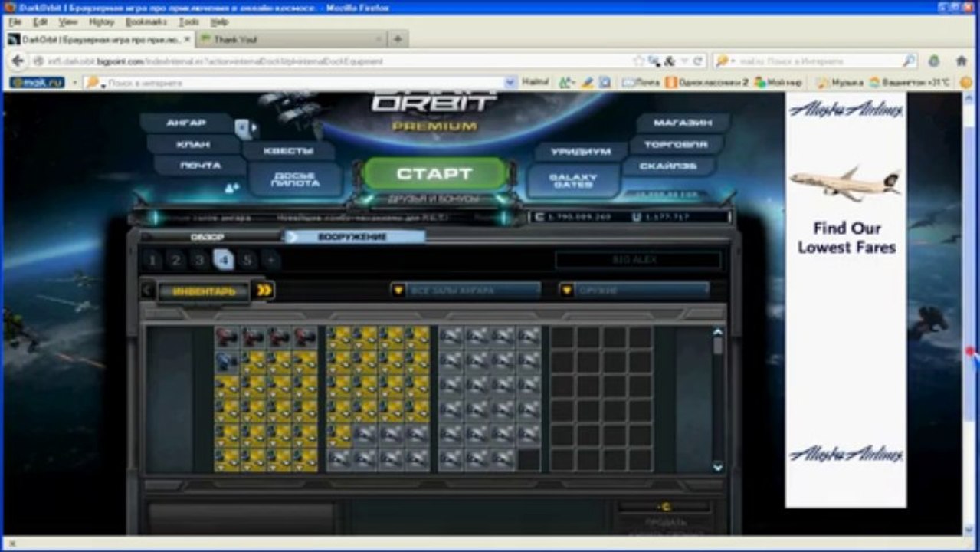This screenshot has width=980, height=552.
Task: Click the left arrow before ИНВЕНТАРЬ
Action: (148, 291)
